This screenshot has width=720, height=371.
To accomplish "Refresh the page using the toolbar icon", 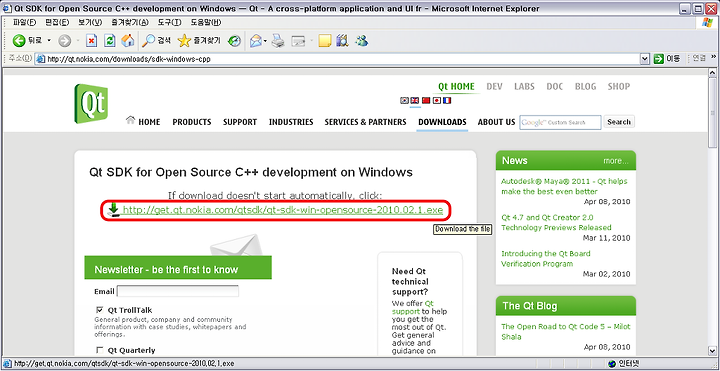I will pyautogui.click(x=110, y=41).
